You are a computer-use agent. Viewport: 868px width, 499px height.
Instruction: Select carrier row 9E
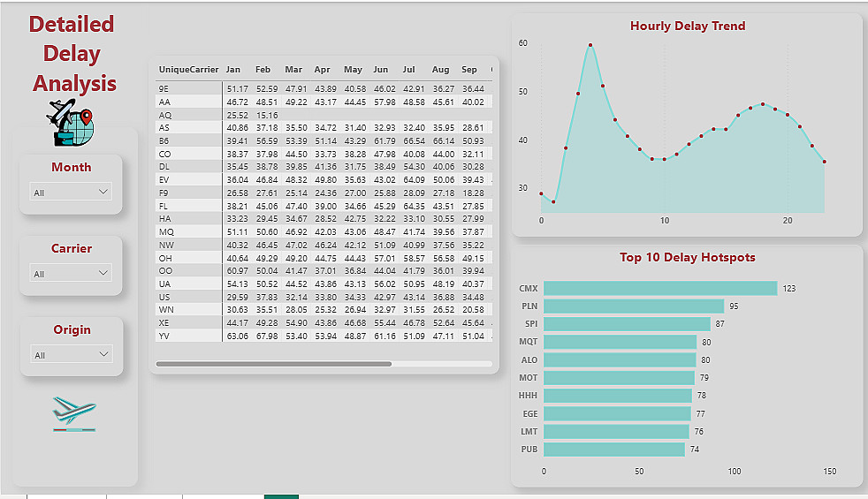tap(324, 88)
